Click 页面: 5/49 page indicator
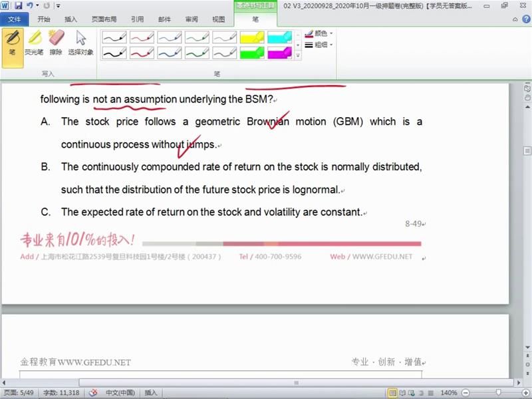 pos(19,393)
